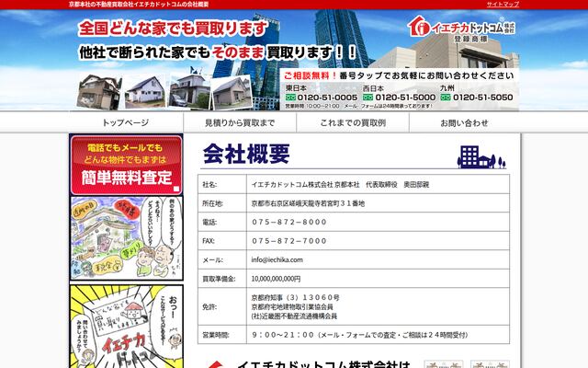The image size is (588, 368).
Task: Tap the 東日本 phone number 0120-51-0005
Action: (x=327, y=98)
